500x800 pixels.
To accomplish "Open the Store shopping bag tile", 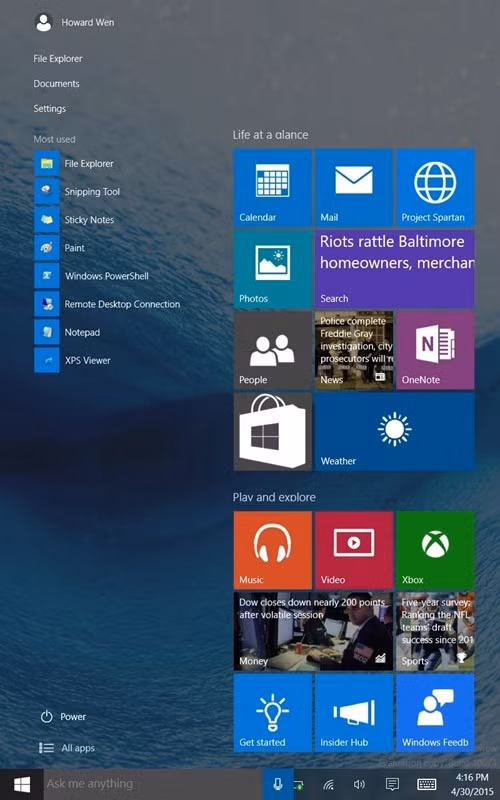I will (272, 432).
